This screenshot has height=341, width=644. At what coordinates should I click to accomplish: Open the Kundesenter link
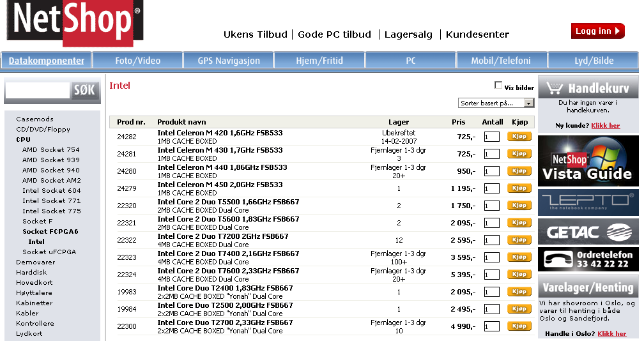click(477, 34)
